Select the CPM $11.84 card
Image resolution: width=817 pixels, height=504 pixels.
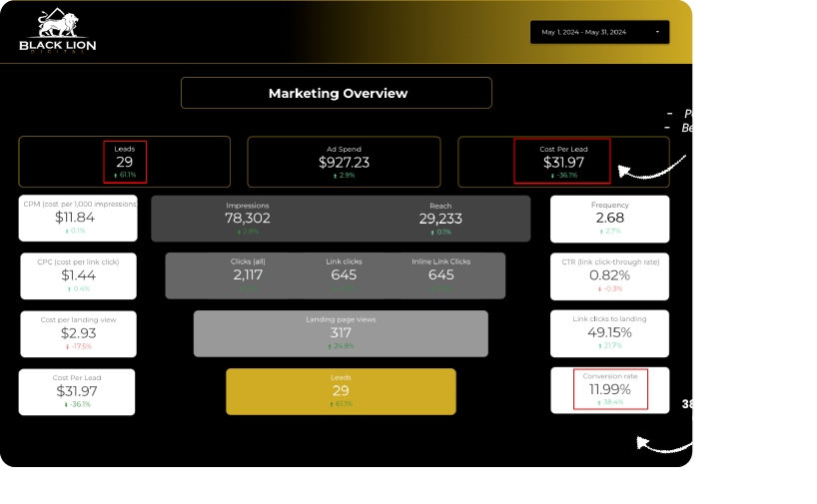point(78,219)
